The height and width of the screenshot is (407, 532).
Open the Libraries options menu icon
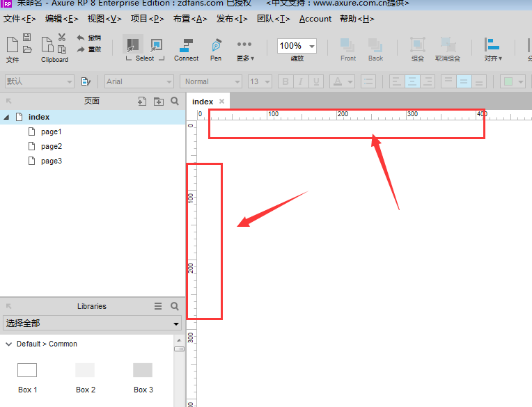tap(158, 306)
